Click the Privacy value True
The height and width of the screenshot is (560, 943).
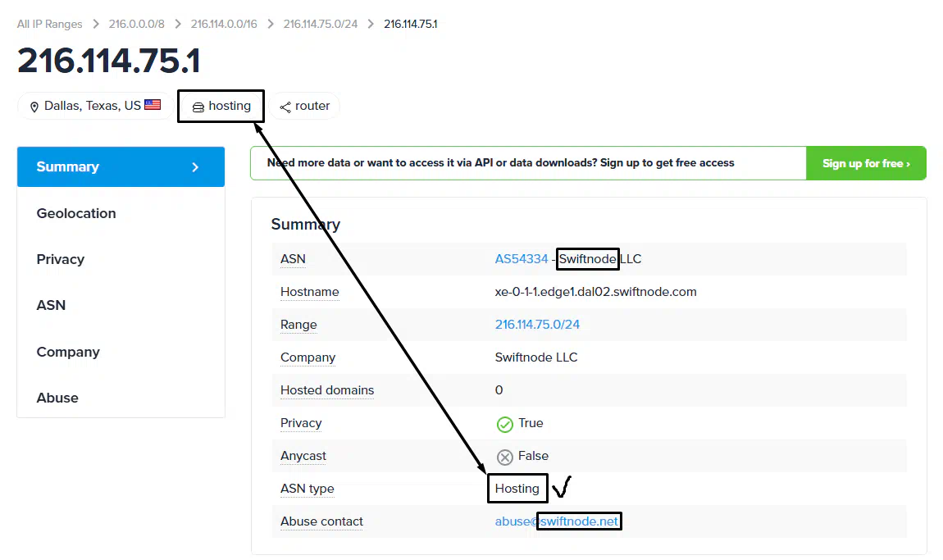pos(531,423)
